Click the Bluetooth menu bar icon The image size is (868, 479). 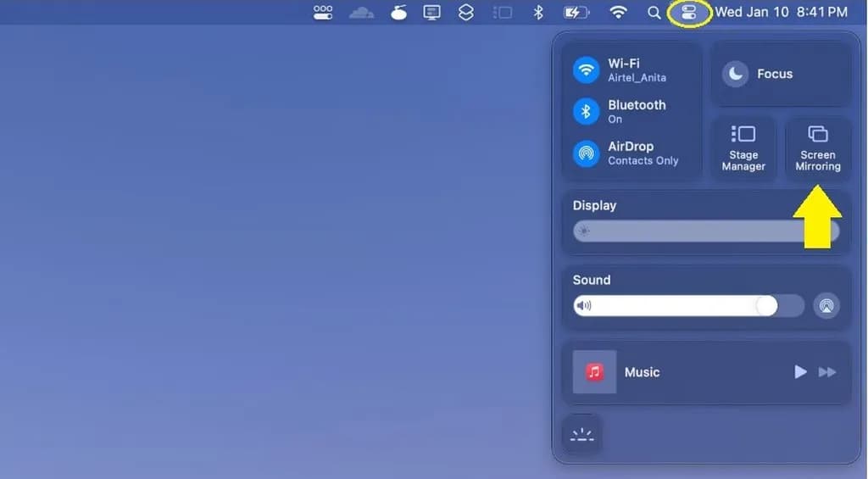(x=537, y=13)
